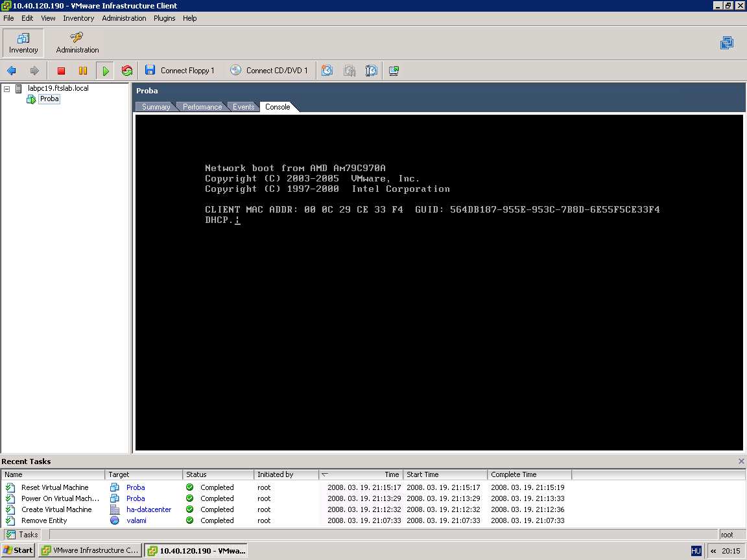The image size is (747, 560).
Task: Power off the VM with red stop icon
Action: point(61,71)
